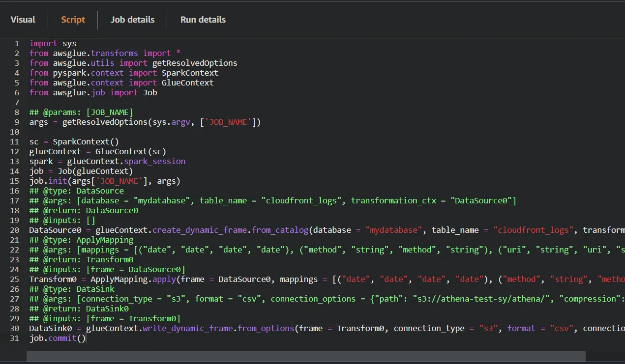
Task: Click line number 31 in the gutter
Action: pyautogui.click(x=15, y=338)
